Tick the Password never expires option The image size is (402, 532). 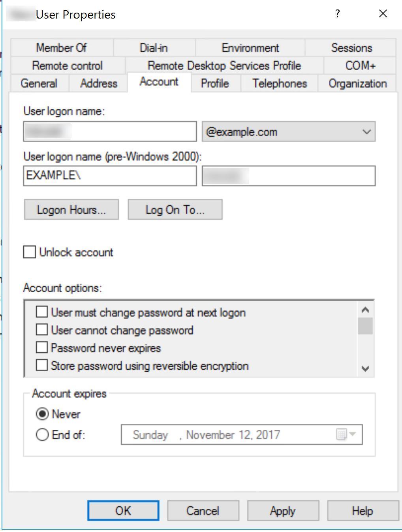pyautogui.click(x=42, y=348)
